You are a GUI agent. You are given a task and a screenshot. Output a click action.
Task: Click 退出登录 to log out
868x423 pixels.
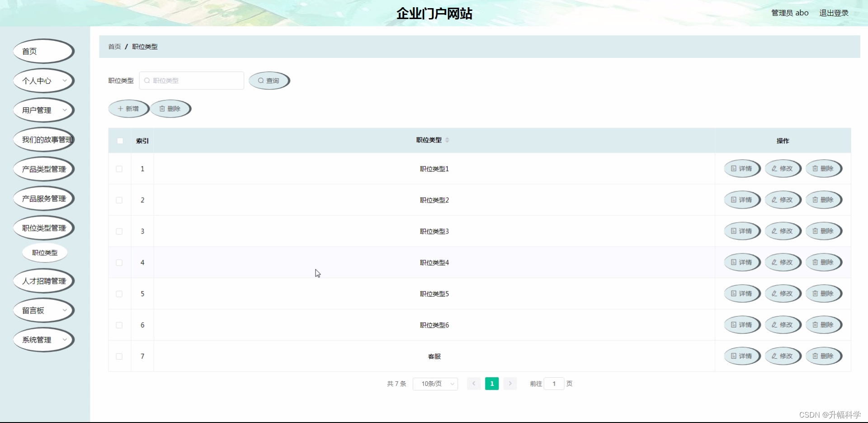[x=834, y=13]
